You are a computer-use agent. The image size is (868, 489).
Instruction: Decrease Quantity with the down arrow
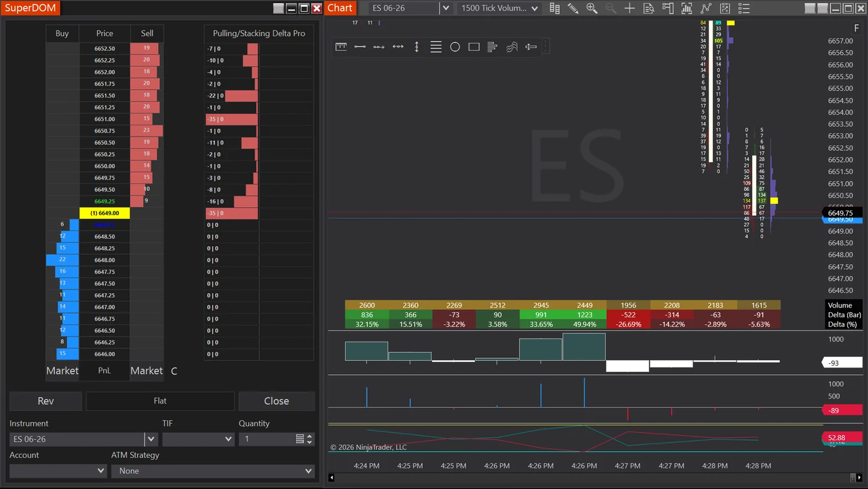click(310, 442)
